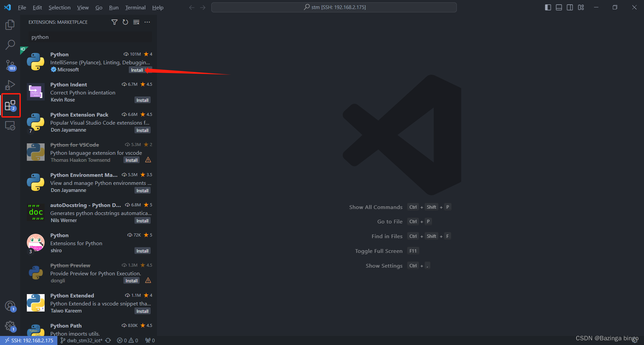The image size is (644, 345).
Task: Open the Accounts menu icon
Action: tap(10, 306)
